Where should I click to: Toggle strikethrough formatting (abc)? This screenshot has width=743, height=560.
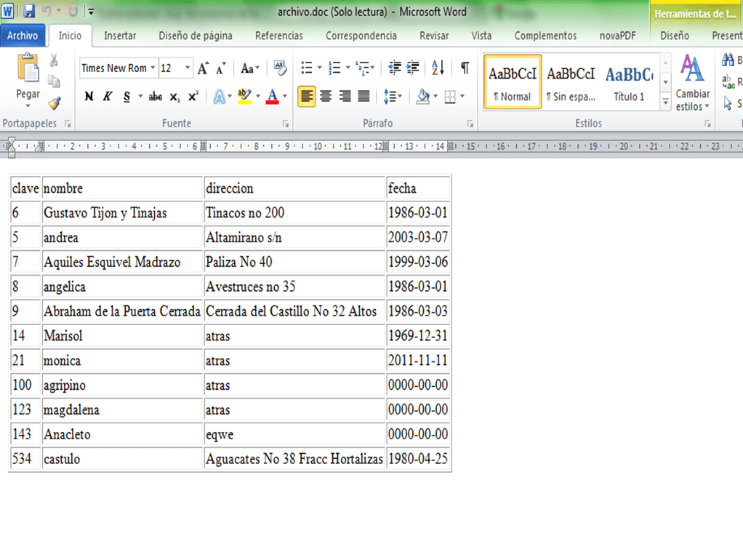(x=156, y=96)
